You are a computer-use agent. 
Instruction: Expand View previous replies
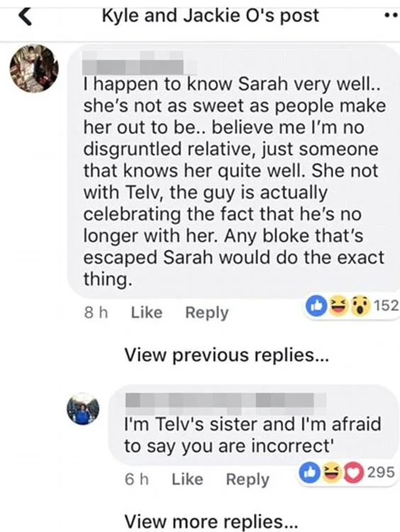pos(227,355)
